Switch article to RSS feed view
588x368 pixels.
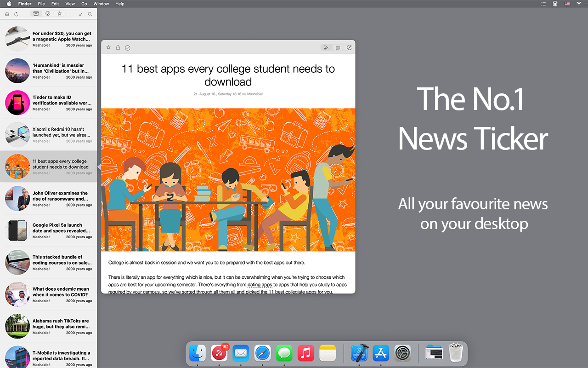(x=326, y=47)
